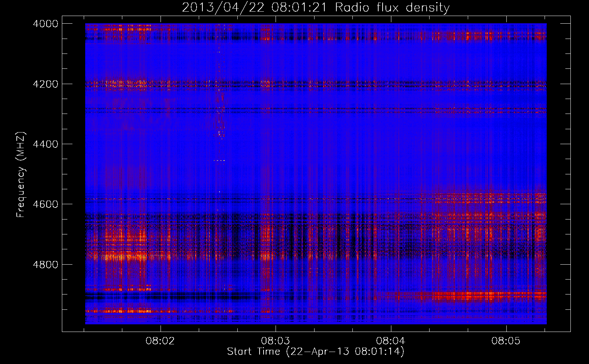
Task: Click the 'Frequency (MHZ)' axis title
Action: 21,175
